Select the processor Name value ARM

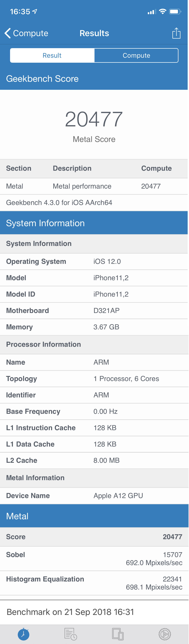(x=101, y=362)
